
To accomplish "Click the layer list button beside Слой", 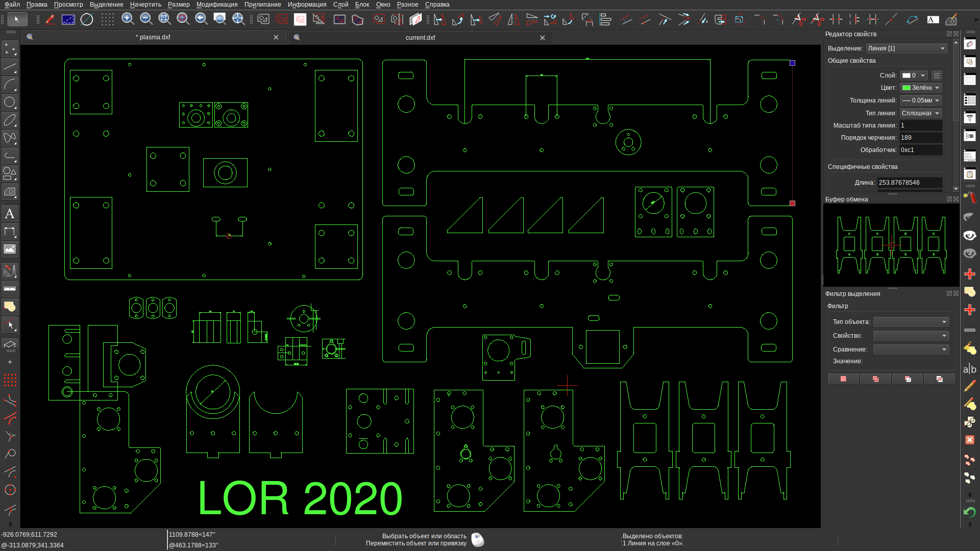I will [937, 76].
